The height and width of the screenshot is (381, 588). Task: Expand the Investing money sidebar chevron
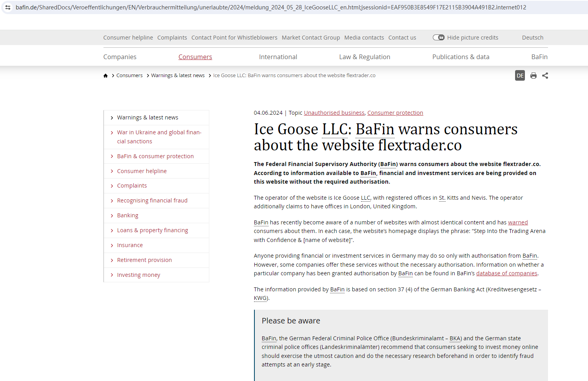coord(112,275)
